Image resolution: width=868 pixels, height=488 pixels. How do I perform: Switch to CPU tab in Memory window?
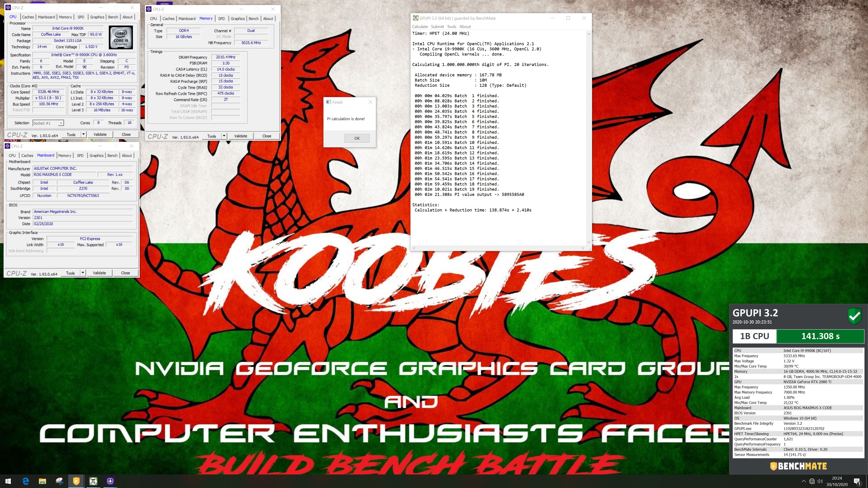(153, 19)
